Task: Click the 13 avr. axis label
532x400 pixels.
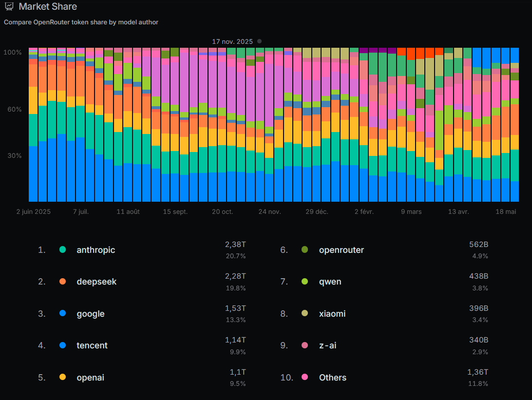Action: tap(458, 212)
